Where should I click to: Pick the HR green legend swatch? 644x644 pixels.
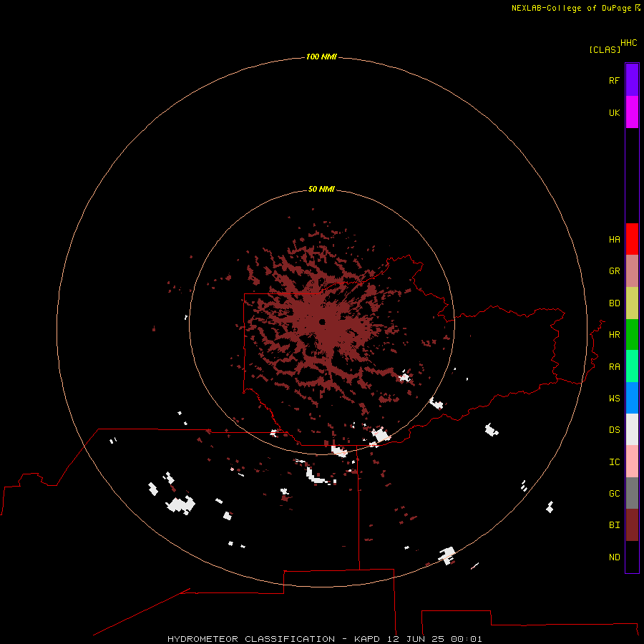(632, 335)
